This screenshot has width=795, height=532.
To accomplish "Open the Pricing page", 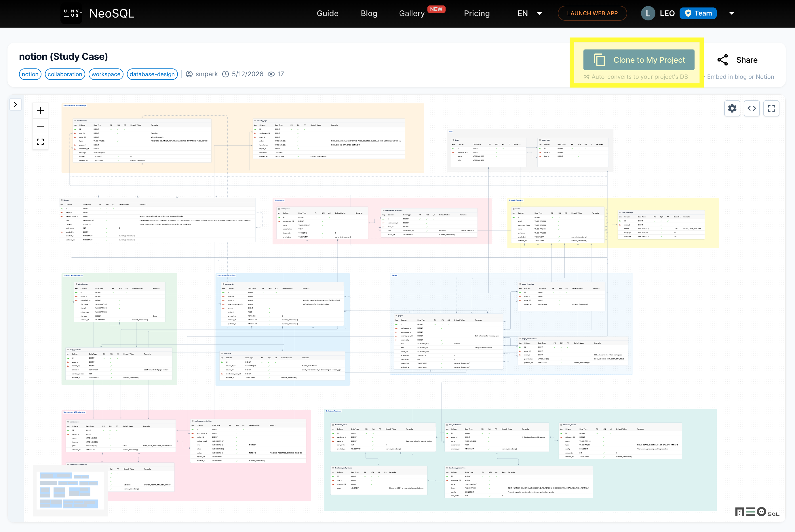I will (477, 13).
